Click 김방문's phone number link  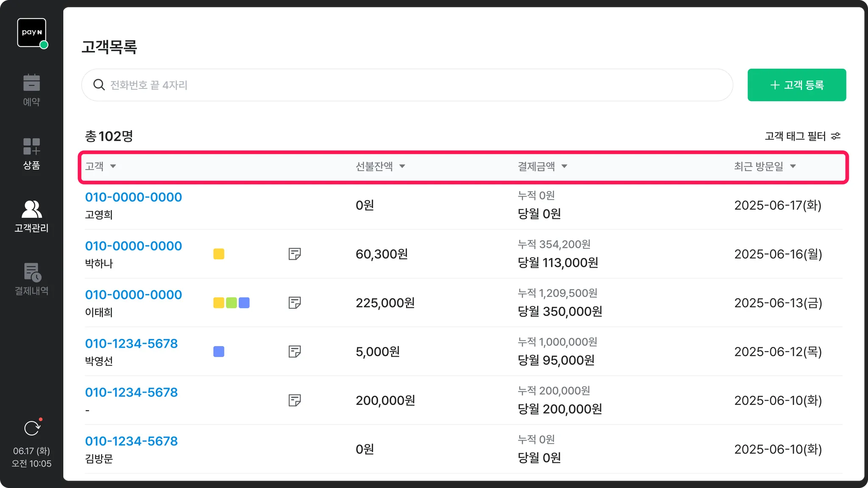[x=131, y=441]
